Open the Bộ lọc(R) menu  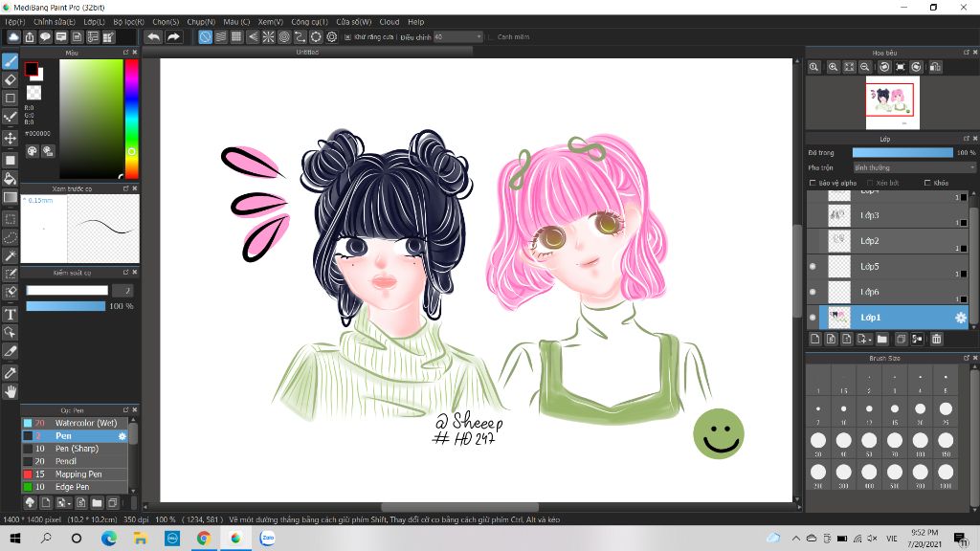129,21
